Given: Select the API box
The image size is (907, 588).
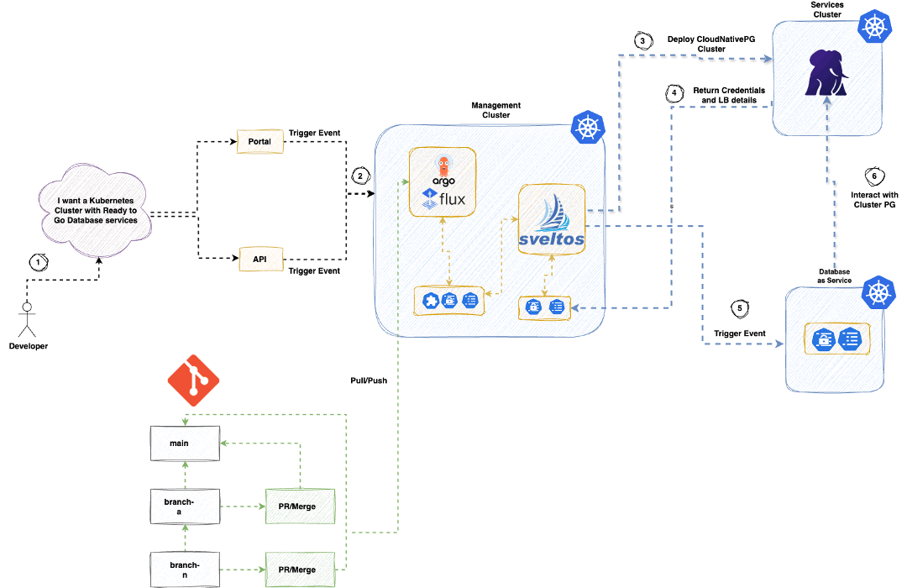Looking at the screenshot, I should tap(260, 259).
